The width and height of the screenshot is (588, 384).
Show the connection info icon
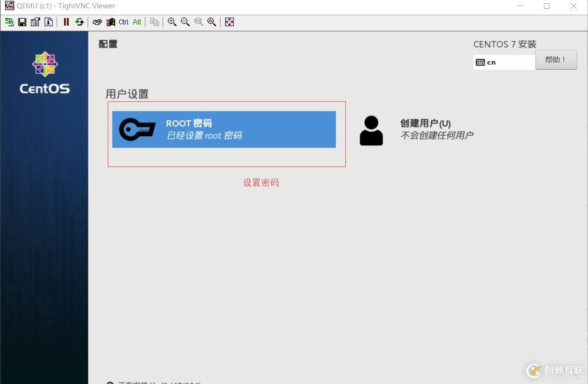pos(48,22)
